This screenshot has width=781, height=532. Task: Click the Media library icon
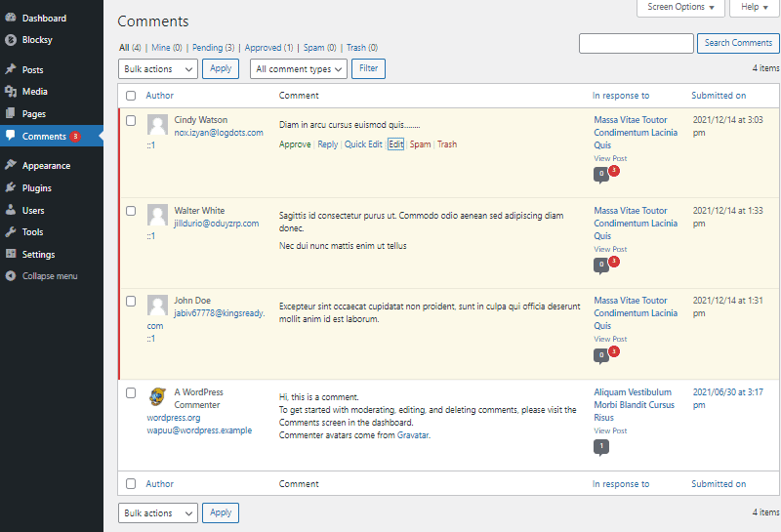coord(11,91)
